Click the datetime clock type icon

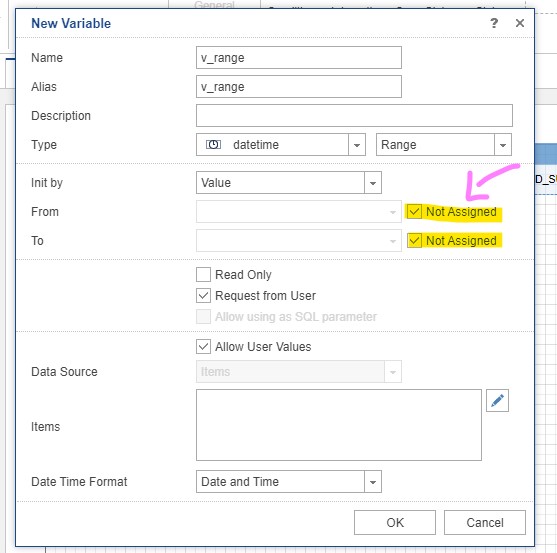tap(213, 145)
